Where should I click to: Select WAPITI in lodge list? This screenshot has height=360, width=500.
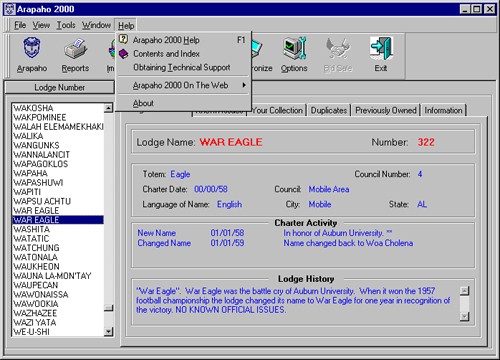click(58, 192)
